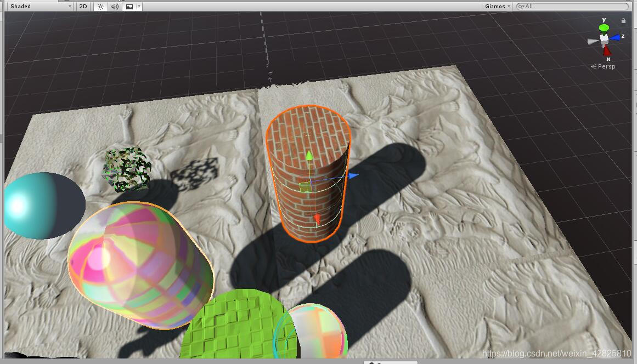Open the effects dropdown arrow beside image icon

click(x=139, y=7)
